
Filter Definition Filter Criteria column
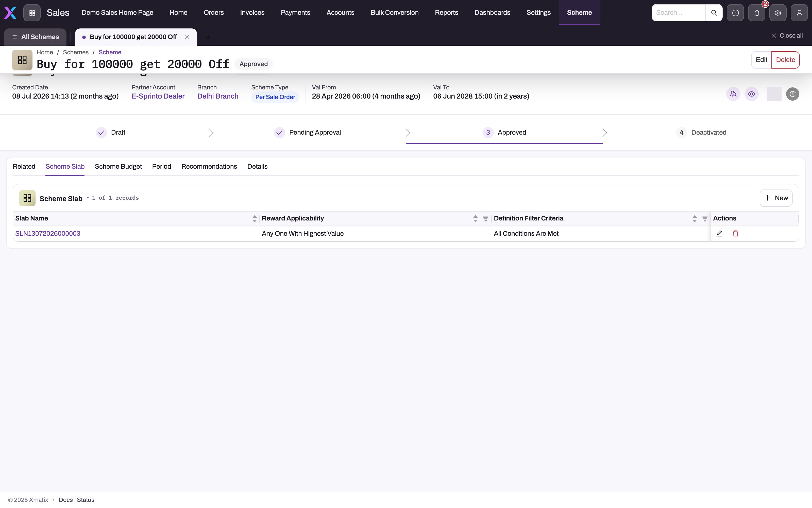coord(705,219)
